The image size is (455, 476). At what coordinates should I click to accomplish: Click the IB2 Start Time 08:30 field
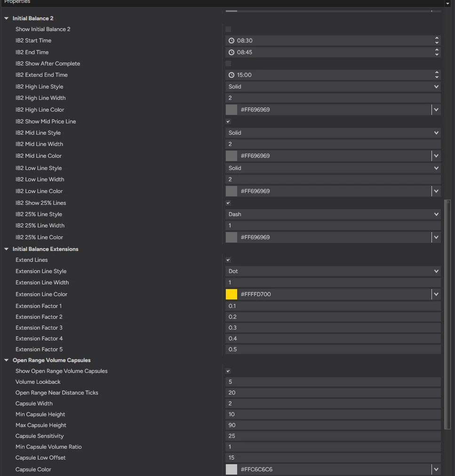(333, 40)
